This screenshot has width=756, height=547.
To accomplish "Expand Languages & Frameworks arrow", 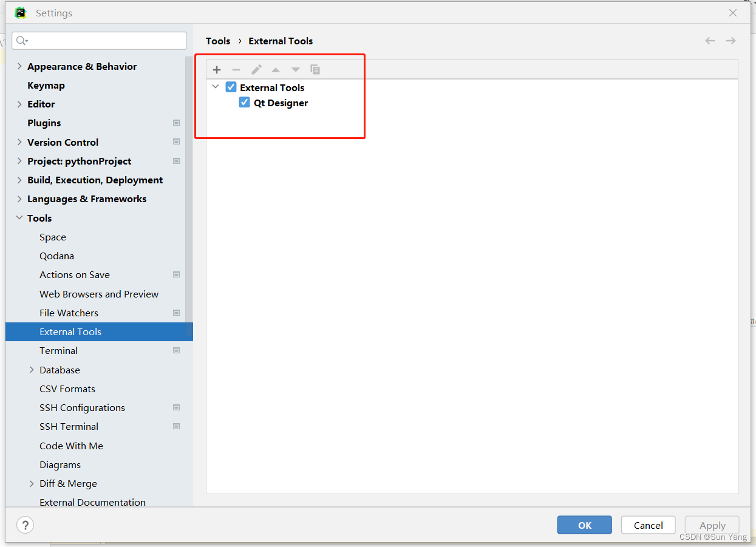I will coord(19,199).
